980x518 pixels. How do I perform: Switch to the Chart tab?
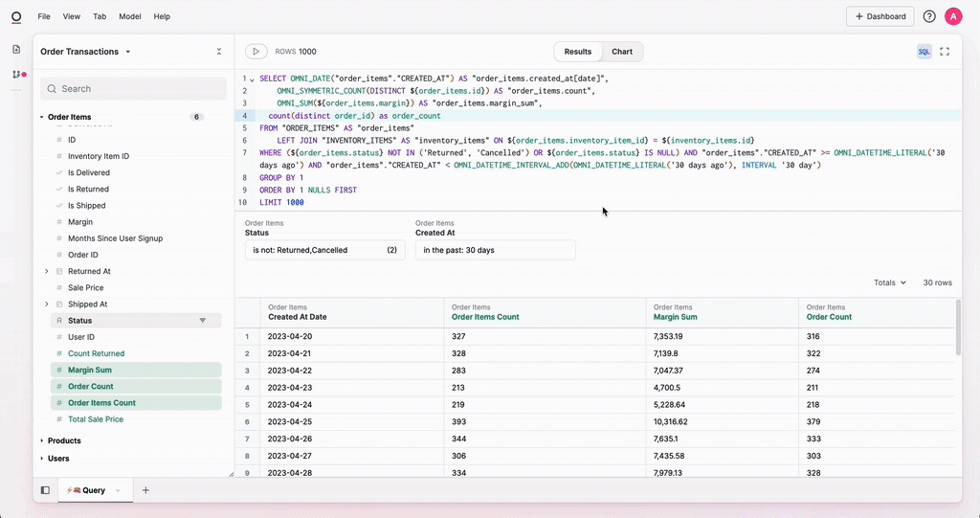(x=622, y=52)
